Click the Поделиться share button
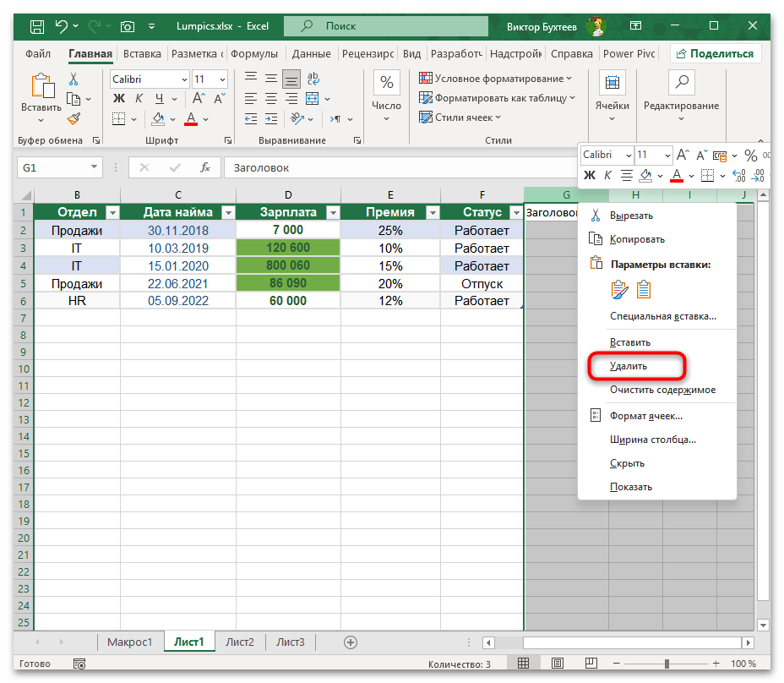The height and width of the screenshot is (683, 784). tap(715, 53)
